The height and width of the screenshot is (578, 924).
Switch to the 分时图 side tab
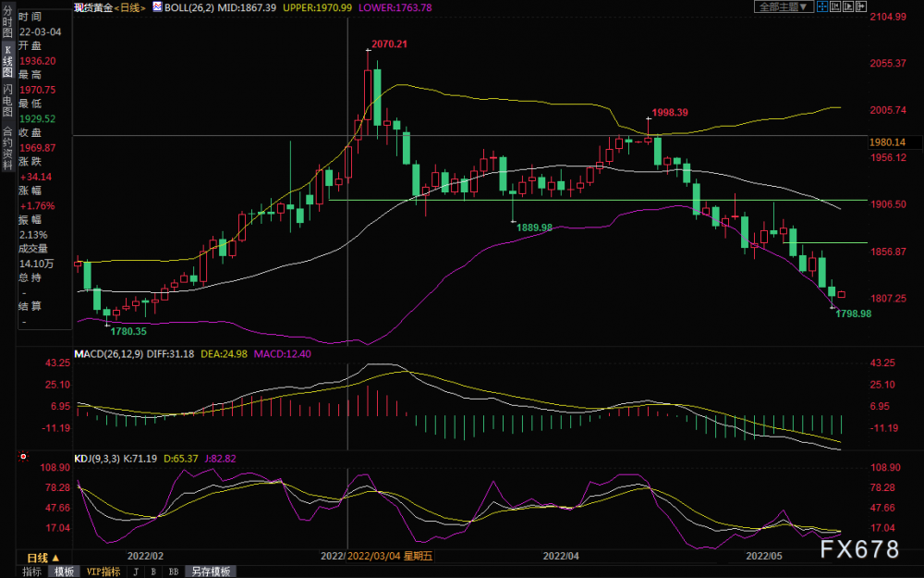(7, 23)
